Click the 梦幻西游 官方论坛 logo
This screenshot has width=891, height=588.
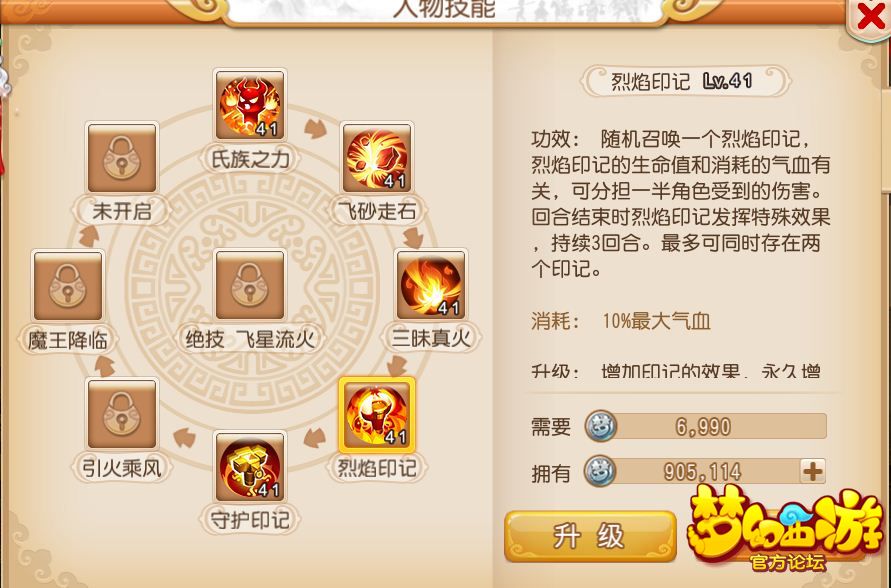coord(785,528)
